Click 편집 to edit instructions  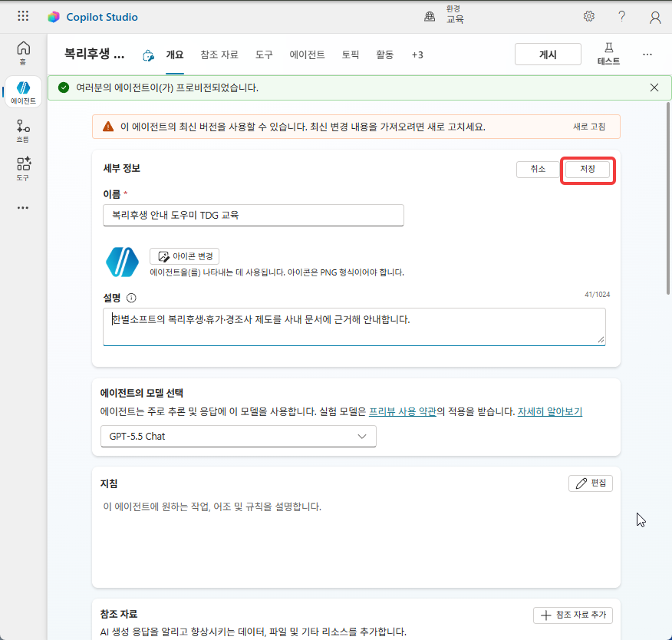coord(590,483)
